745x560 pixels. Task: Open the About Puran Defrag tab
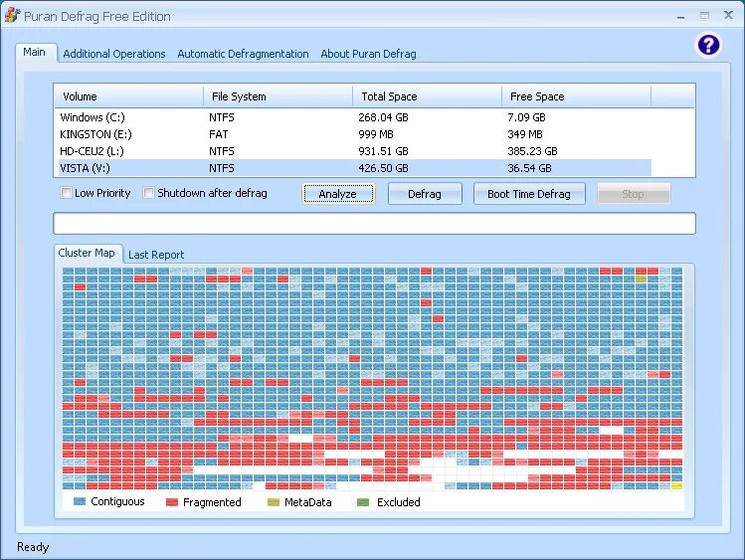click(368, 54)
